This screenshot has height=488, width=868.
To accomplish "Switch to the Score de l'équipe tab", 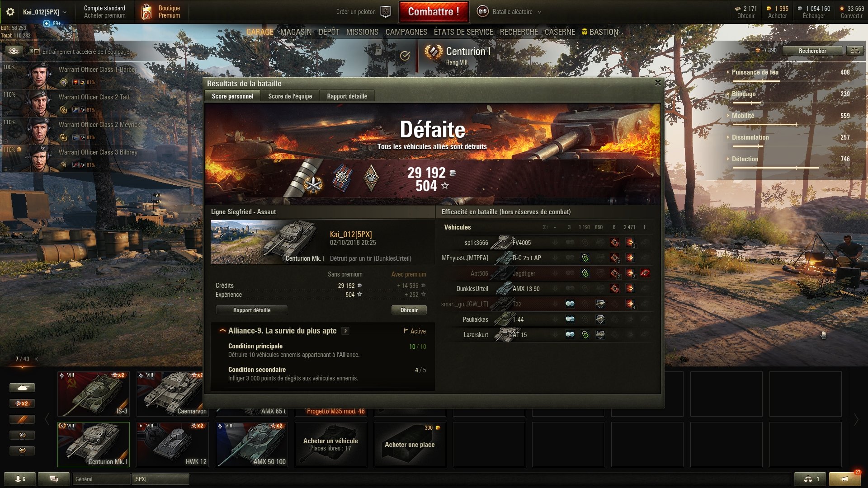I will coord(290,96).
